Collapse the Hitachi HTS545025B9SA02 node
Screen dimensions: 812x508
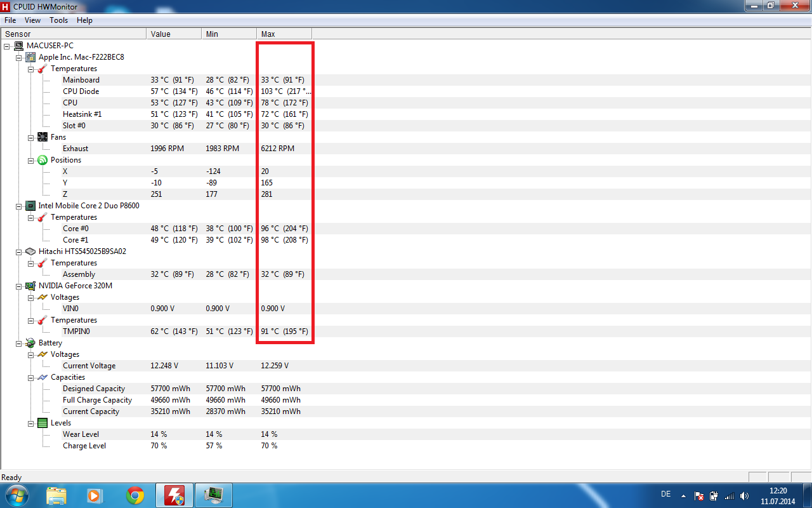click(19, 251)
